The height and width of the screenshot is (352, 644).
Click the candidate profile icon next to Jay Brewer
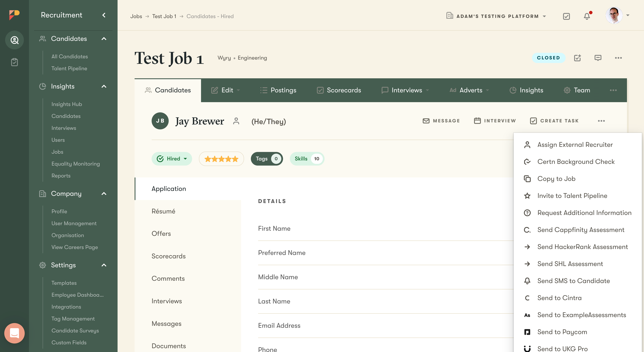pyautogui.click(x=236, y=121)
